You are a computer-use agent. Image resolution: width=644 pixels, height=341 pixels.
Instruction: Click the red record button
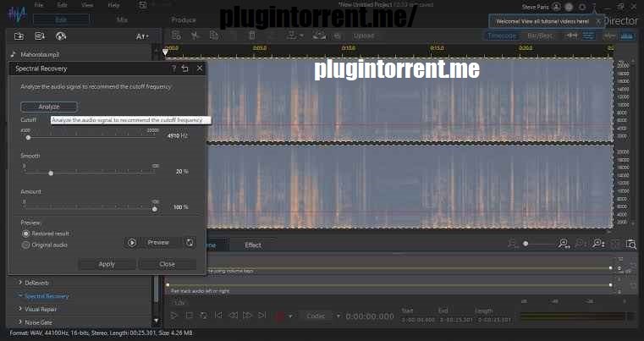tap(280, 316)
